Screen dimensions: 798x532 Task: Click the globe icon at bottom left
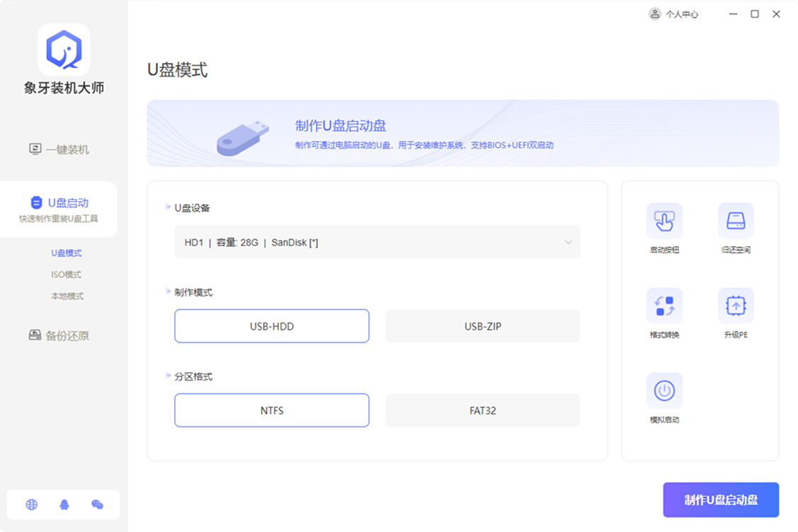(30, 505)
